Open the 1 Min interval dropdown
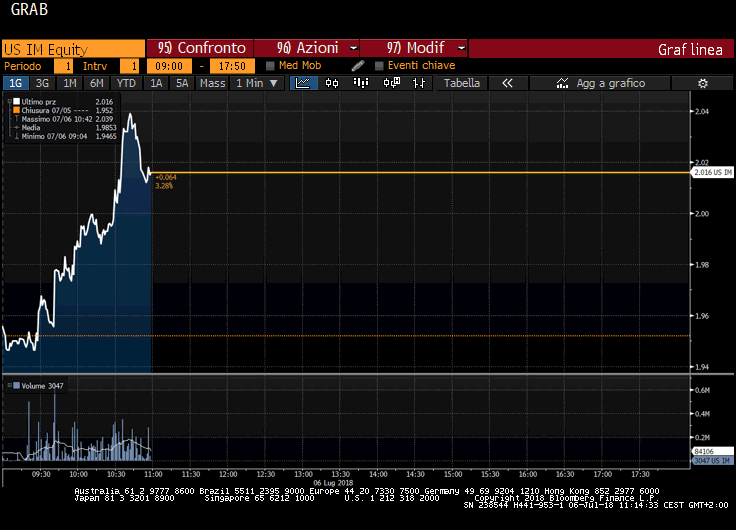The width and height of the screenshot is (736, 530). [257, 83]
